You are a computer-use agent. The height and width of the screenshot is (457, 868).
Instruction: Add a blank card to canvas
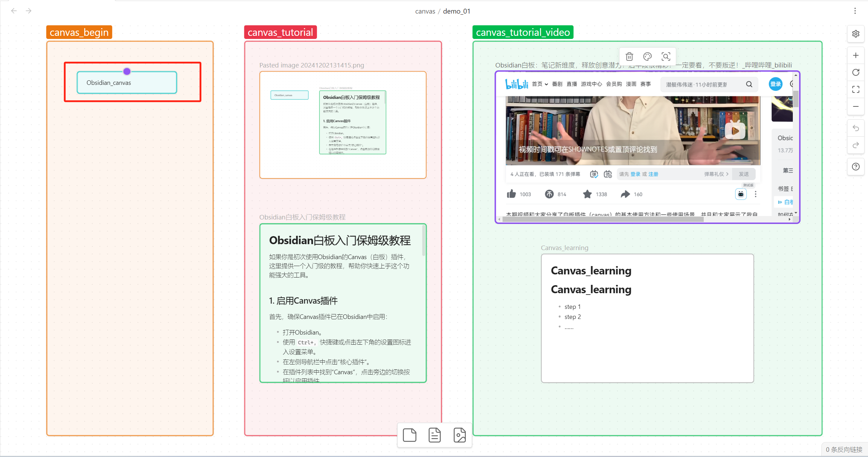click(409, 435)
